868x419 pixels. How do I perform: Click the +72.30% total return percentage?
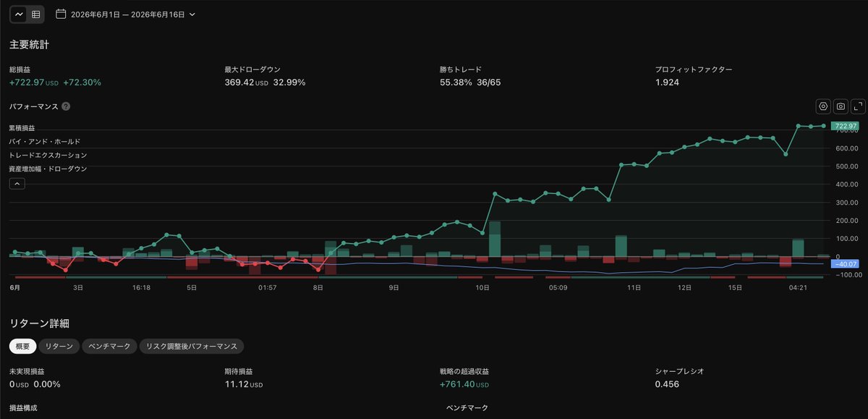pos(82,82)
